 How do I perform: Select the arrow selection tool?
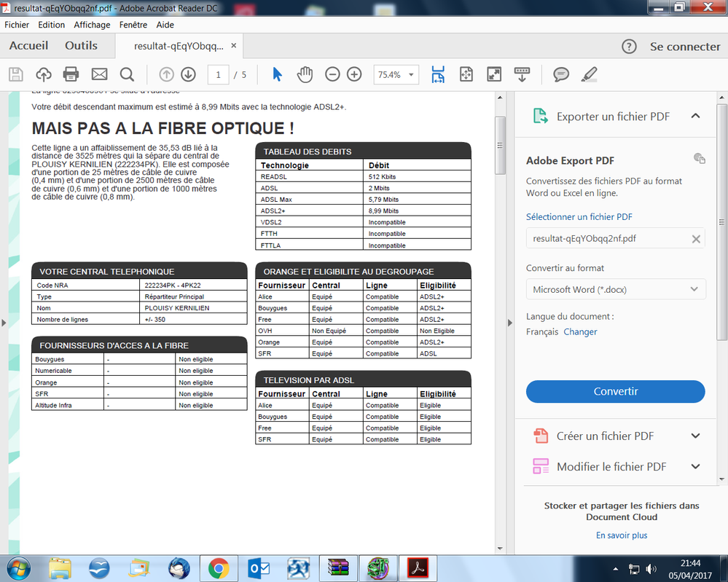click(x=277, y=74)
